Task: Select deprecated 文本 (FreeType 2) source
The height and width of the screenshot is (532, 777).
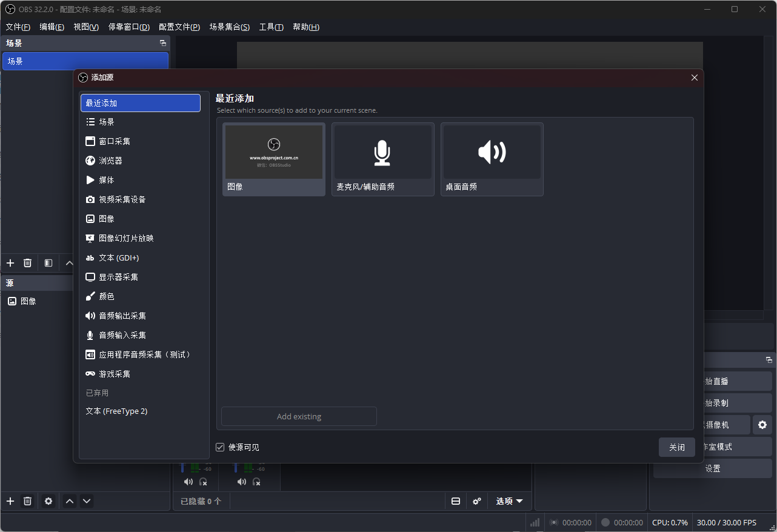Action: 141,411
